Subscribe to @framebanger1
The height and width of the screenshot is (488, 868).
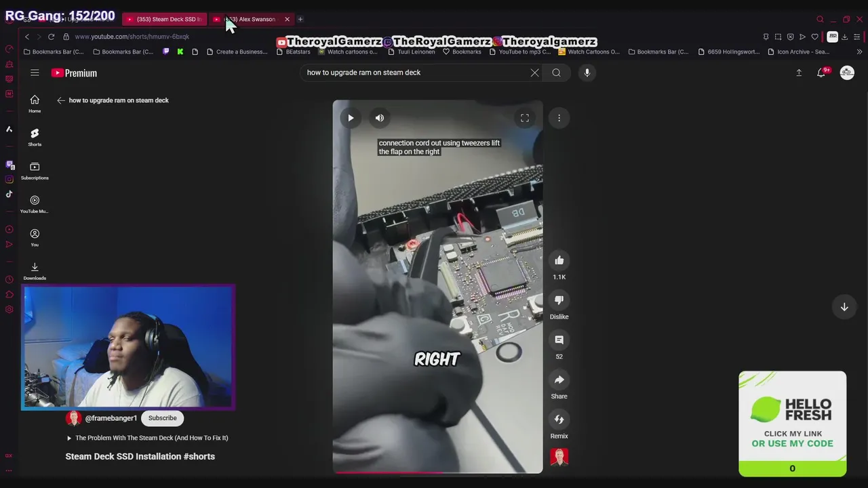point(162,418)
